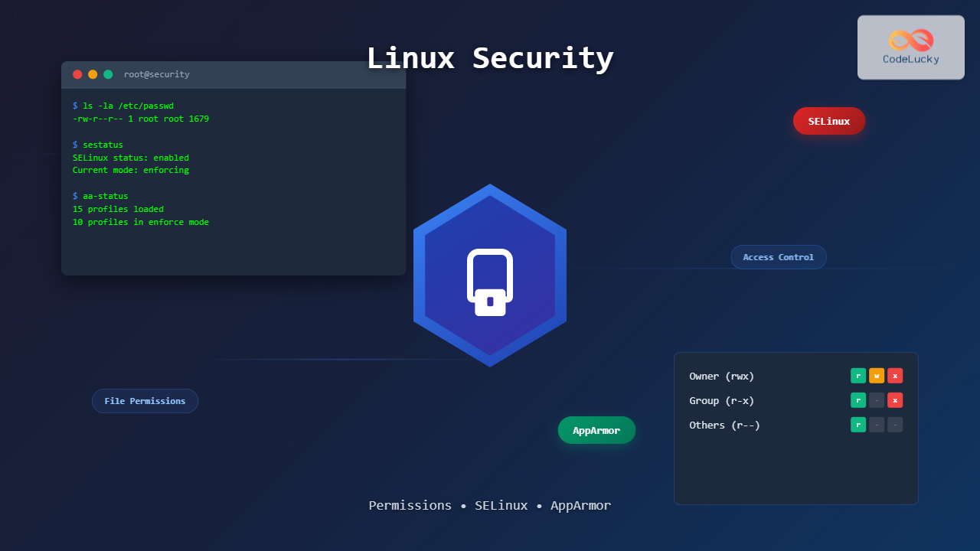
Task: Select the Access Control pill label
Action: 778,257
